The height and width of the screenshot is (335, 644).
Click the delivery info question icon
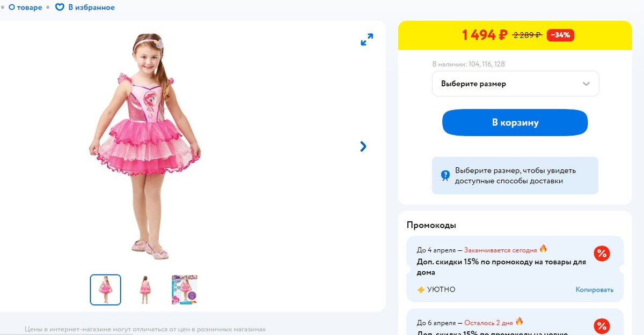(x=445, y=175)
